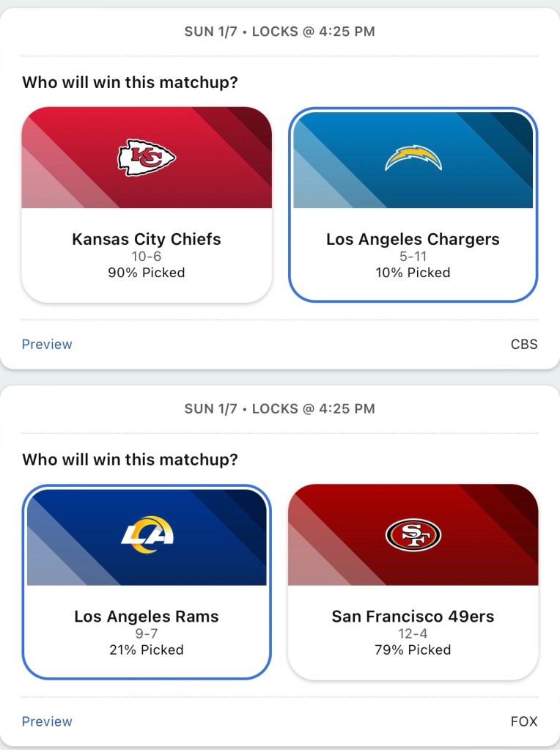Click the Rams 9-7 record
This screenshot has height=750, width=560.
pyautogui.click(x=147, y=633)
